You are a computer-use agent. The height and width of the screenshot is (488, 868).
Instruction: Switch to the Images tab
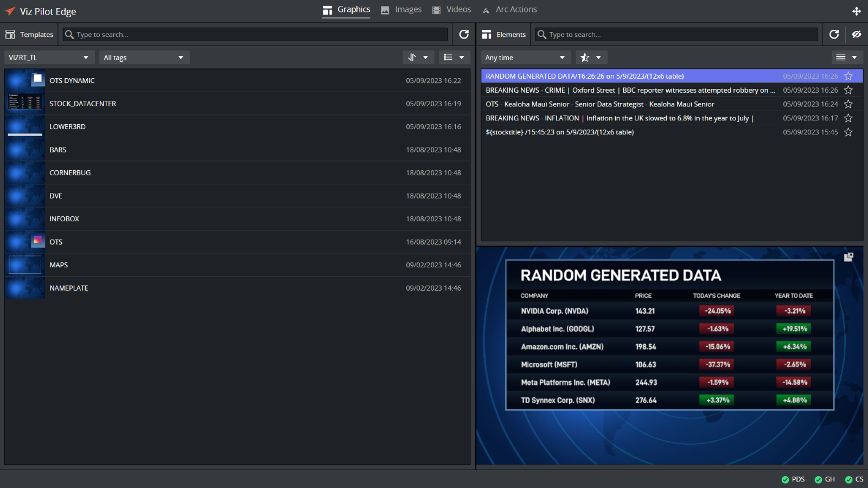click(401, 10)
